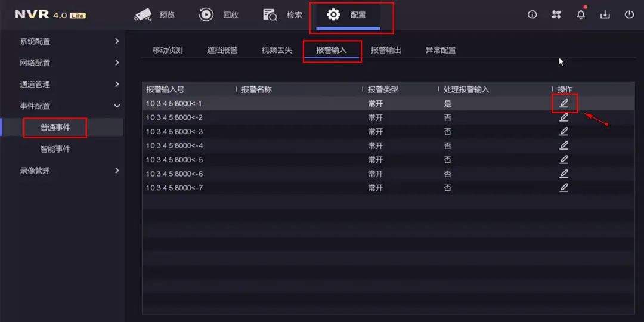The image size is (644, 322).
Task: Select the 10.3.4.5:8000<-4 alarm row
Action: point(388,145)
